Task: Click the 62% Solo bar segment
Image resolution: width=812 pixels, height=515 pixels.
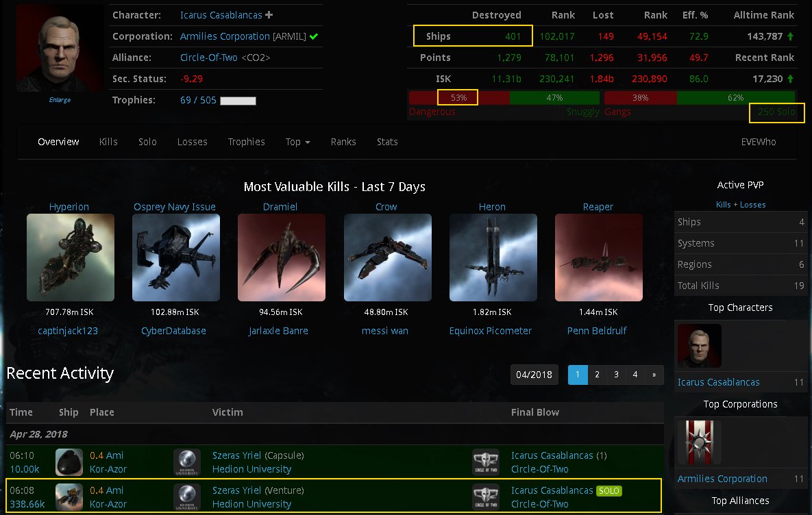Action: pos(736,97)
